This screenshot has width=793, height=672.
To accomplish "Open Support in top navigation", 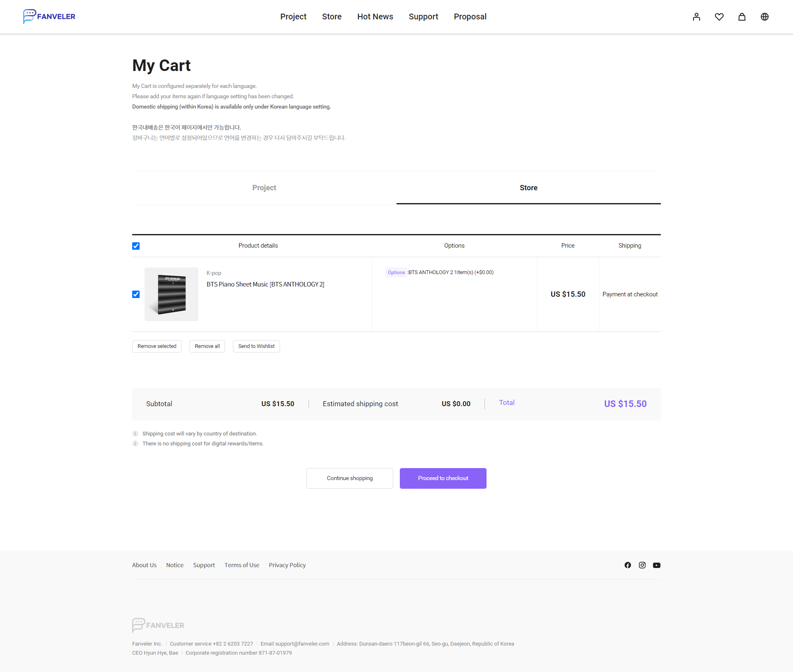I will coord(423,17).
